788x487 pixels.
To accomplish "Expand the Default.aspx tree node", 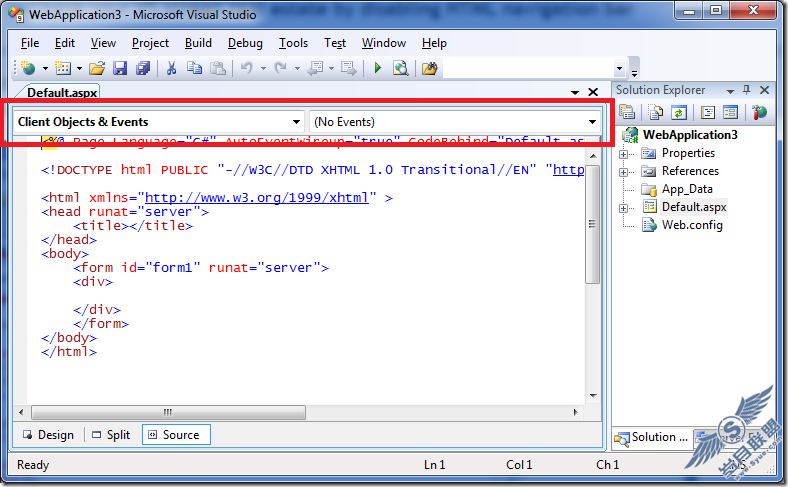I will [623, 208].
